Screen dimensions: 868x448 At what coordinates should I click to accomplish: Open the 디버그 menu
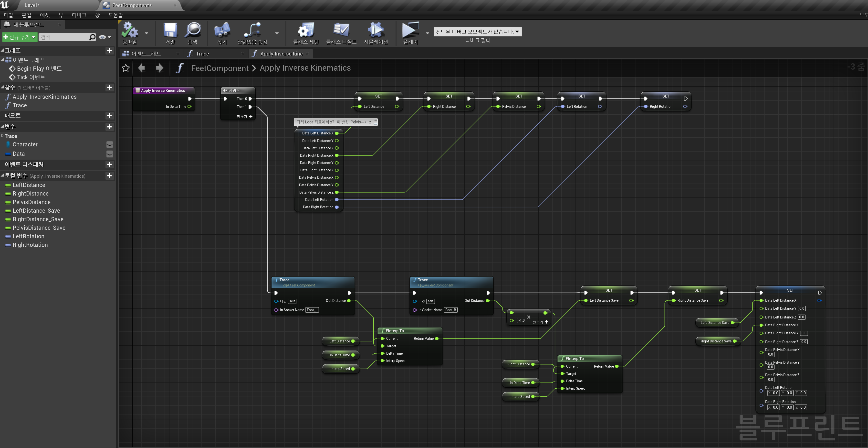coord(79,15)
